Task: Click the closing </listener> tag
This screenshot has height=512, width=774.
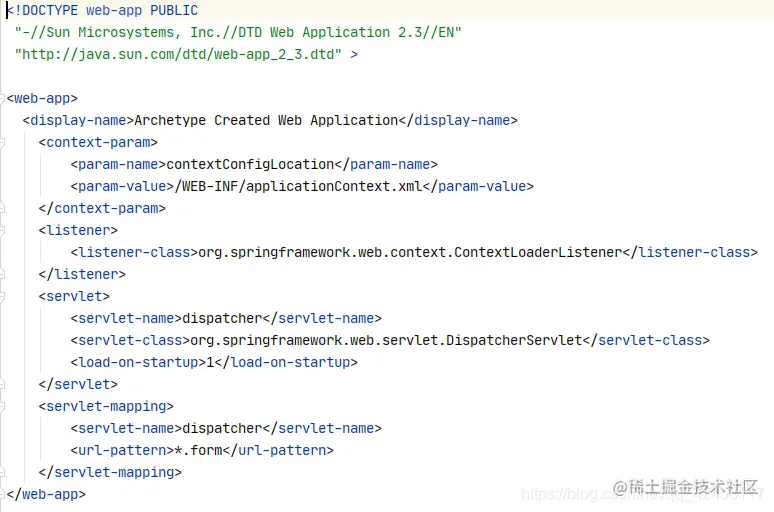Action: (82, 275)
